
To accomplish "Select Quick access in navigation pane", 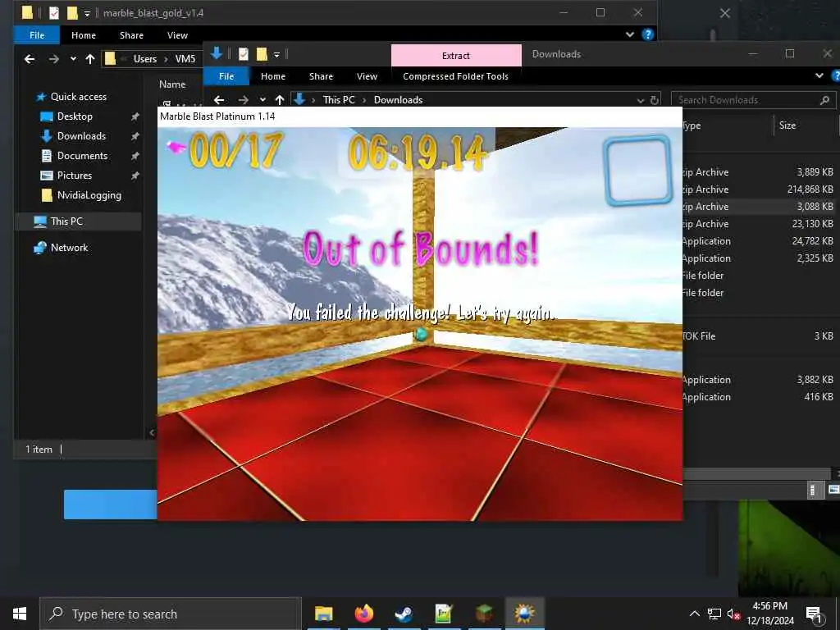I will (x=79, y=97).
